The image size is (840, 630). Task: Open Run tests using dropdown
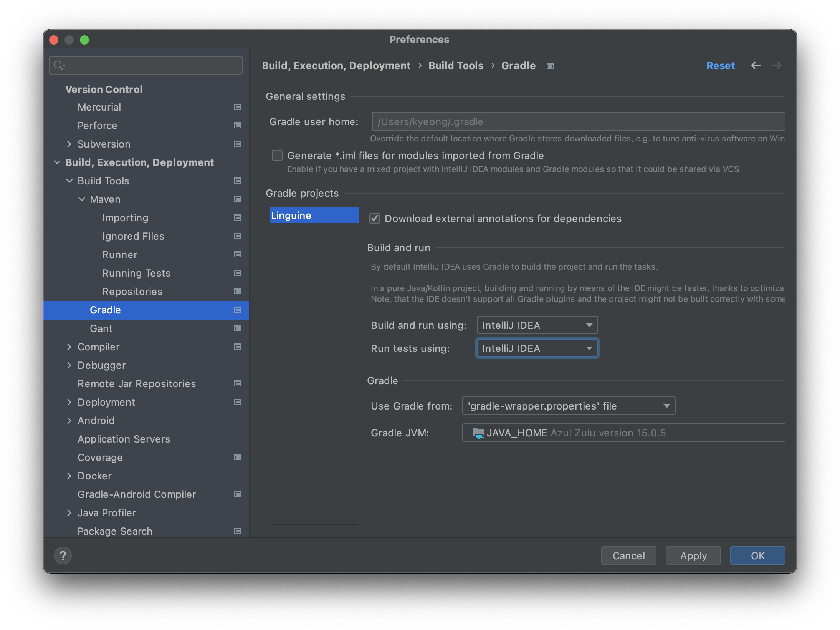537,348
